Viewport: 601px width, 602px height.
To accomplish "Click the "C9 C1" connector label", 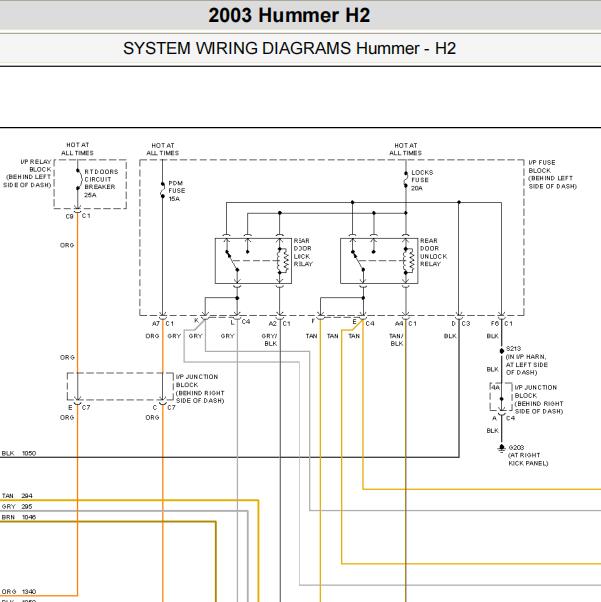I will tap(78, 216).
